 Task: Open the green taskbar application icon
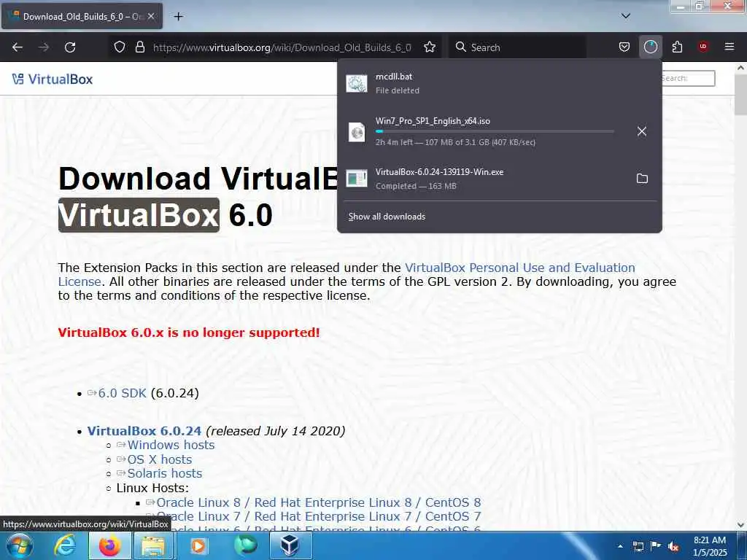tap(245, 545)
